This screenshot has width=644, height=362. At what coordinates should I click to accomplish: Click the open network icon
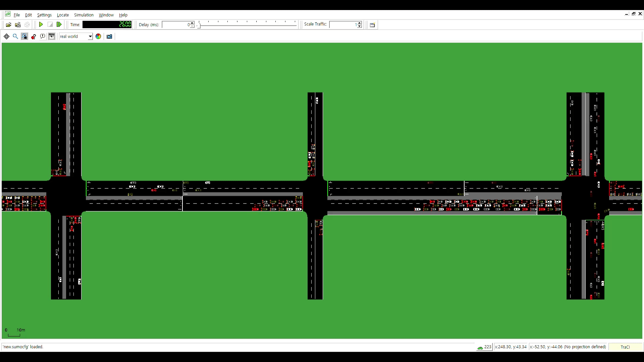(18, 25)
